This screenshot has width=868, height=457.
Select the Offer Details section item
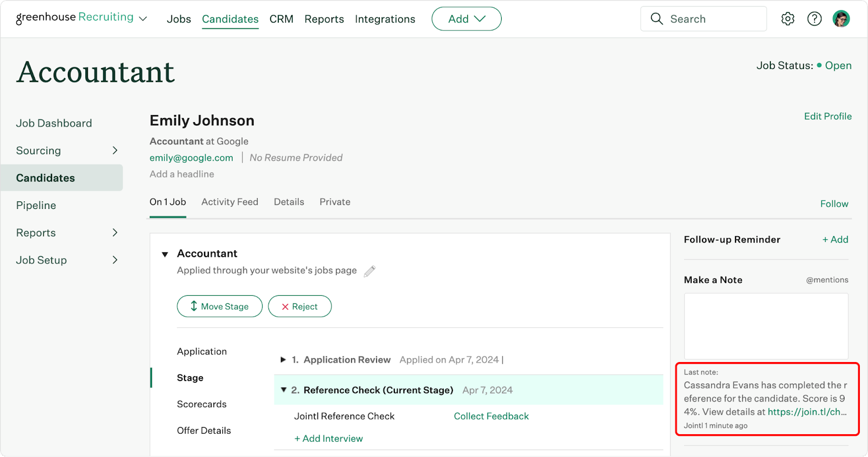pos(204,430)
